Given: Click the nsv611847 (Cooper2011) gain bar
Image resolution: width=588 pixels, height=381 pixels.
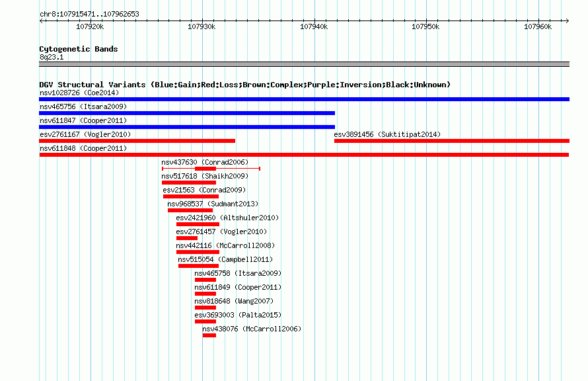Looking at the screenshot, I should pyautogui.click(x=187, y=127).
